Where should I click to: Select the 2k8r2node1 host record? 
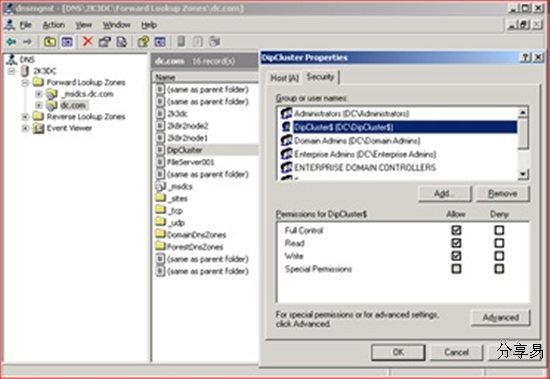(x=187, y=138)
